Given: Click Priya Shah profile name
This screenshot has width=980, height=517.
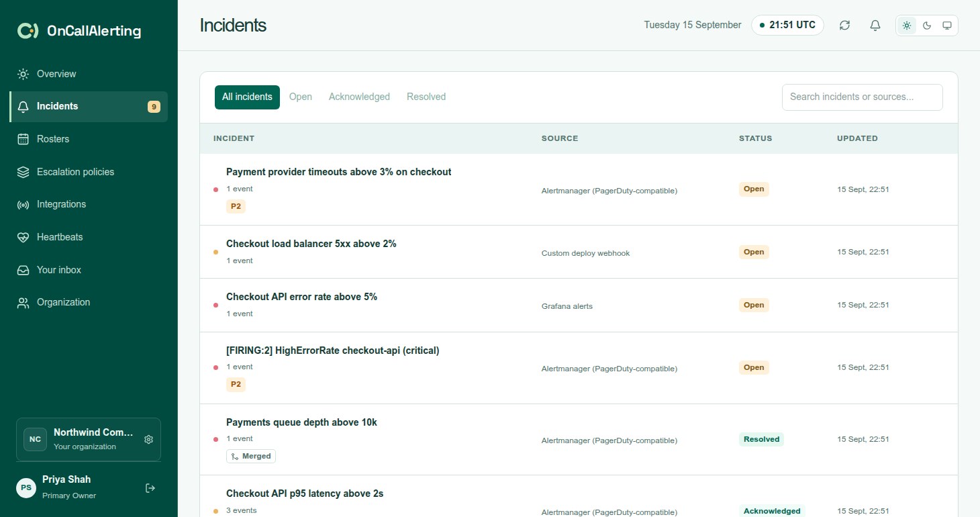Looking at the screenshot, I should click(66, 479).
